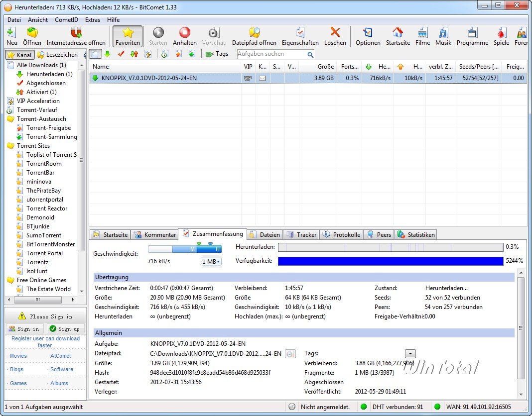Switch to the Tracker tab
This screenshot has width=532, height=416.
[301, 234]
